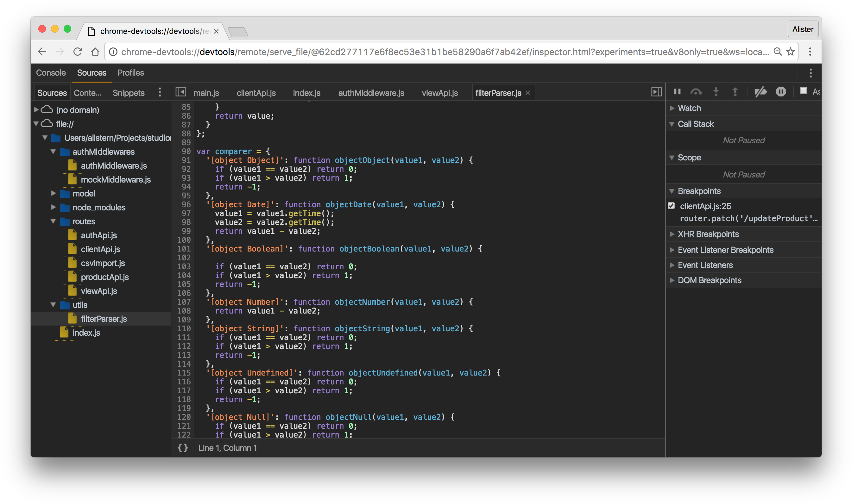Open DevTools customize three-dot menu
The height and width of the screenshot is (504, 852).
811,73
